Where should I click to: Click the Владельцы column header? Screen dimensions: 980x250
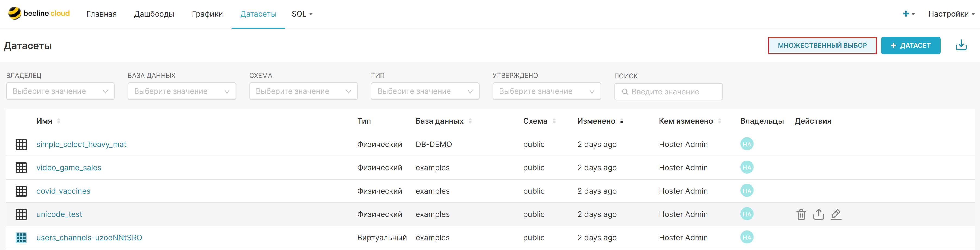click(762, 121)
